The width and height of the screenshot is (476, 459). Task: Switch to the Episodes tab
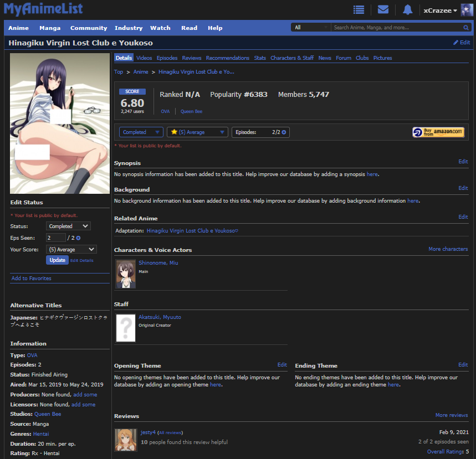point(167,58)
